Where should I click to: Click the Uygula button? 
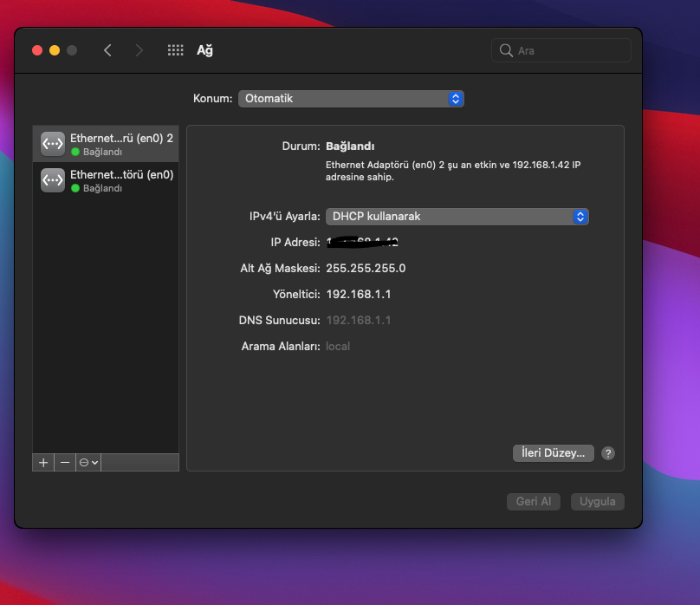coord(598,502)
